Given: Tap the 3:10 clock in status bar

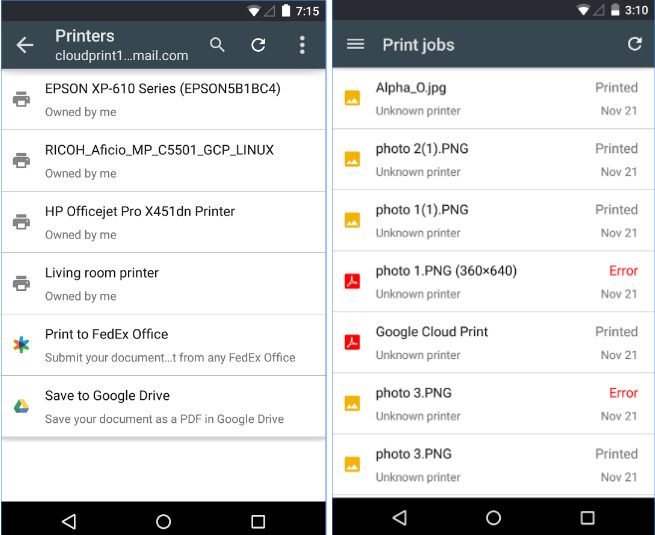Looking at the screenshot, I should (x=636, y=10).
